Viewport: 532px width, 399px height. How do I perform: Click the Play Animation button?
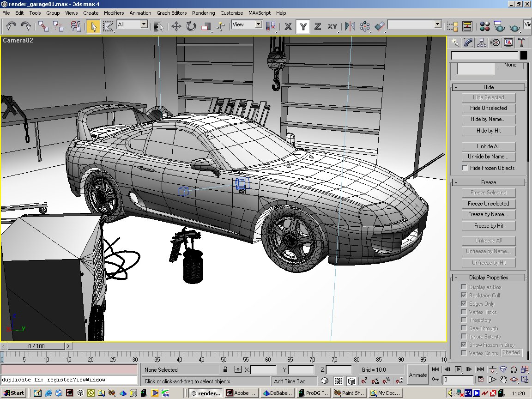click(x=458, y=369)
